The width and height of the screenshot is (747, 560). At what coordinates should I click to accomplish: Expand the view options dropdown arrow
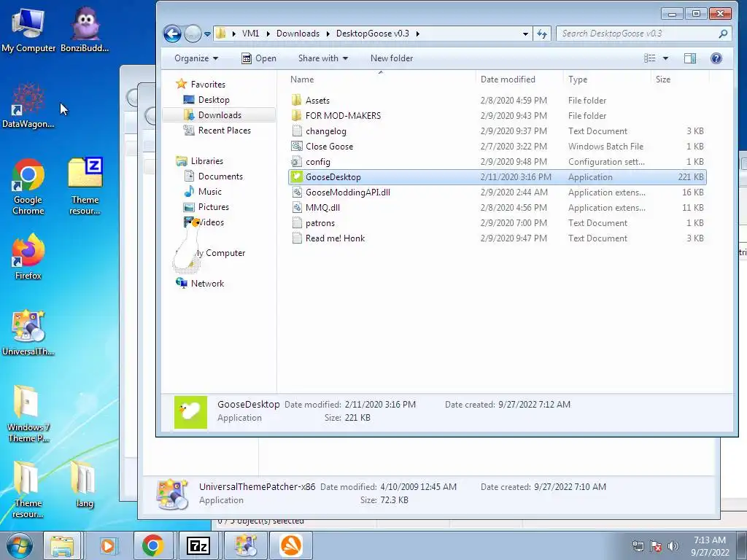pyautogui.click(x=665, y=58)
